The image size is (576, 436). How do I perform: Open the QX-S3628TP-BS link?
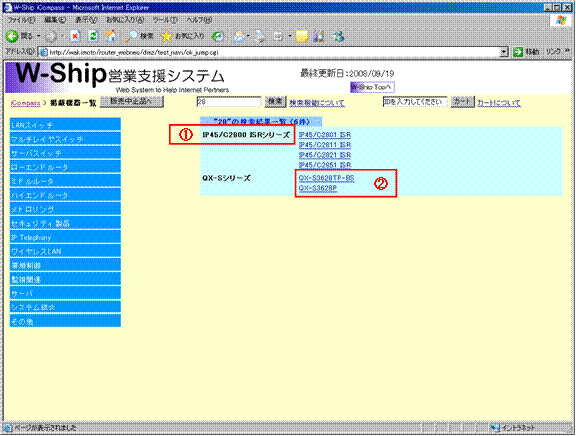327,178
